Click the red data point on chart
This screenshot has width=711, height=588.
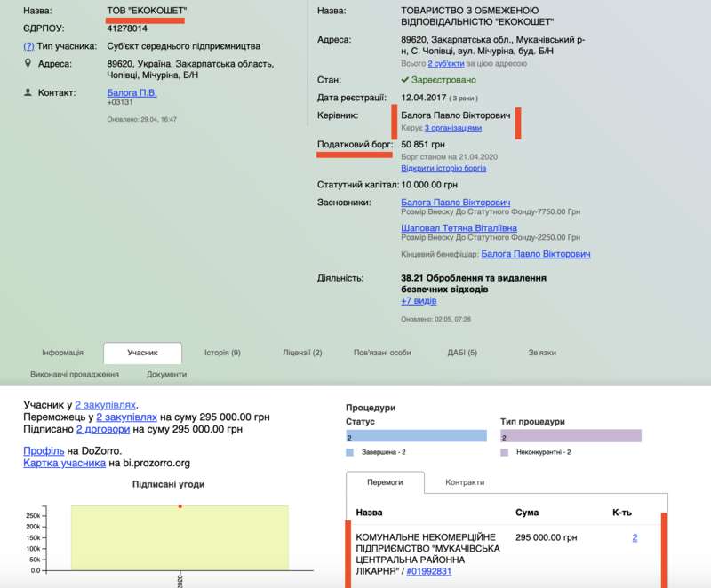[x=180, y=506]
